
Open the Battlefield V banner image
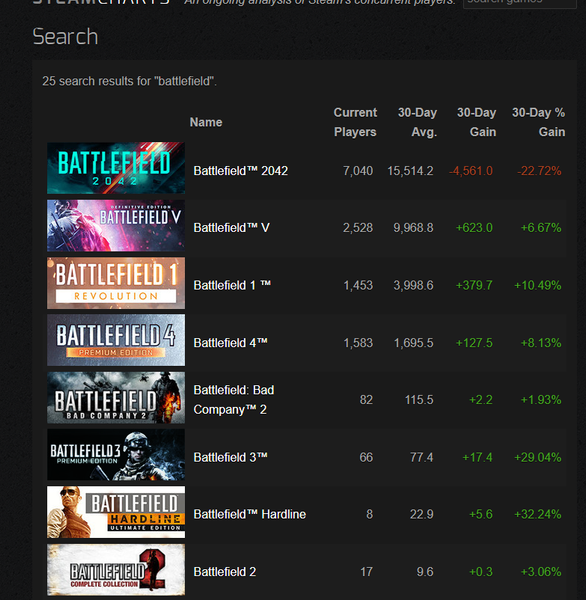tap(116, 225)
